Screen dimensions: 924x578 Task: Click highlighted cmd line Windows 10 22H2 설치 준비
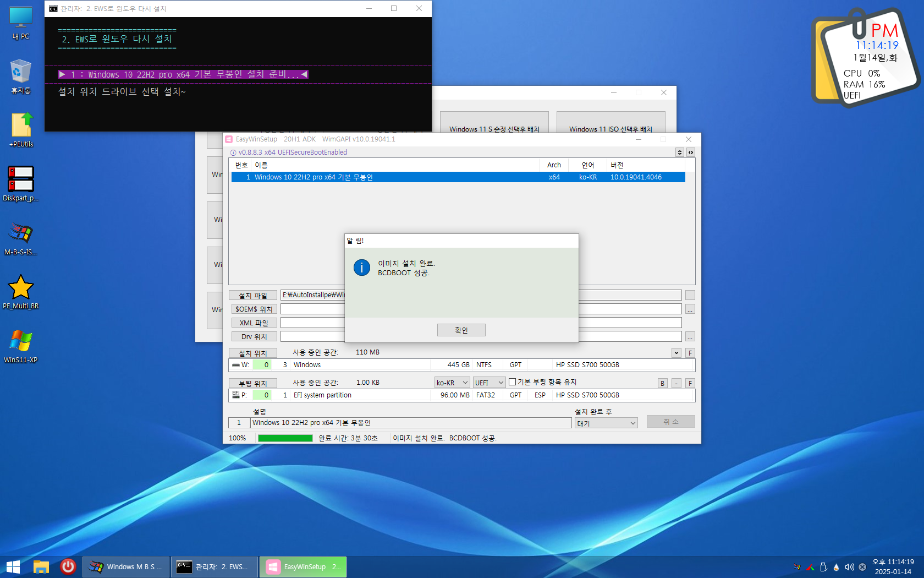coord(183,74)
